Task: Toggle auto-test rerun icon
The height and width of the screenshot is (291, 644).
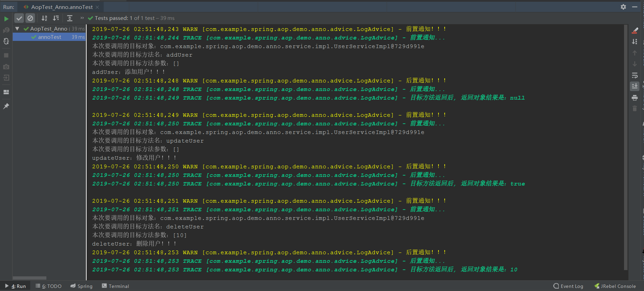Action: click(6, 41)
